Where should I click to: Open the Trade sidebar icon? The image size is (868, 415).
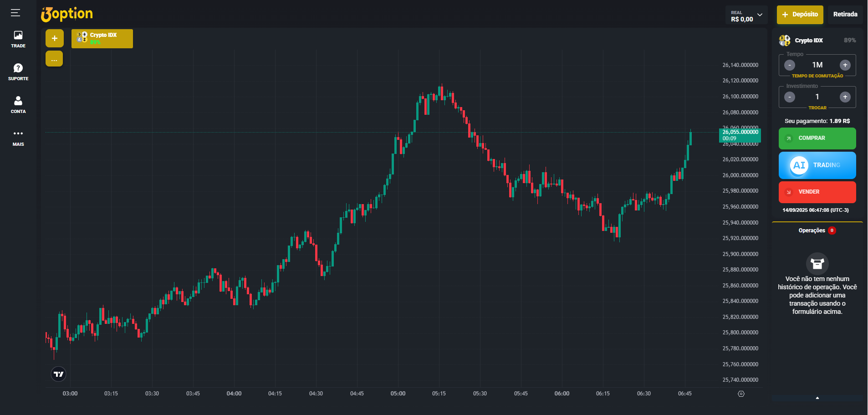click(x=18, y=39)
